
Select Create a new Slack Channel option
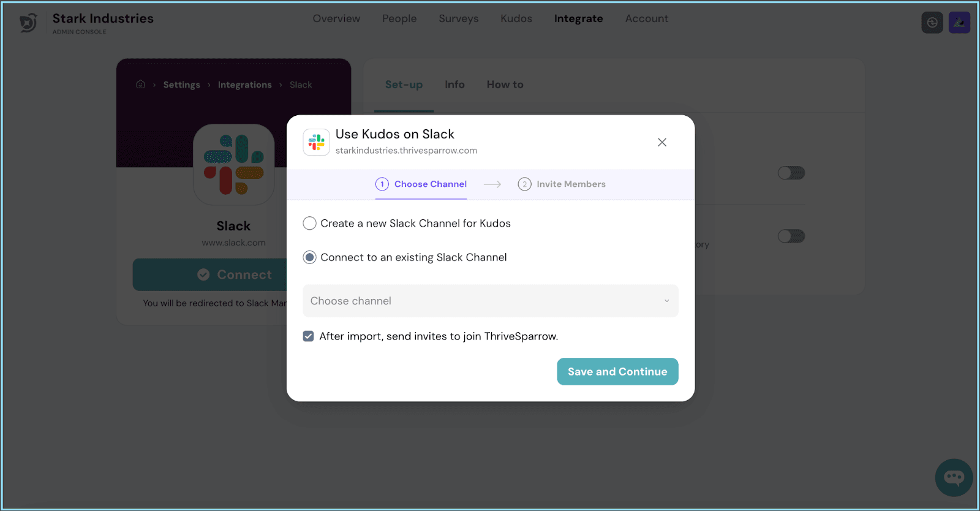[310, 223]
